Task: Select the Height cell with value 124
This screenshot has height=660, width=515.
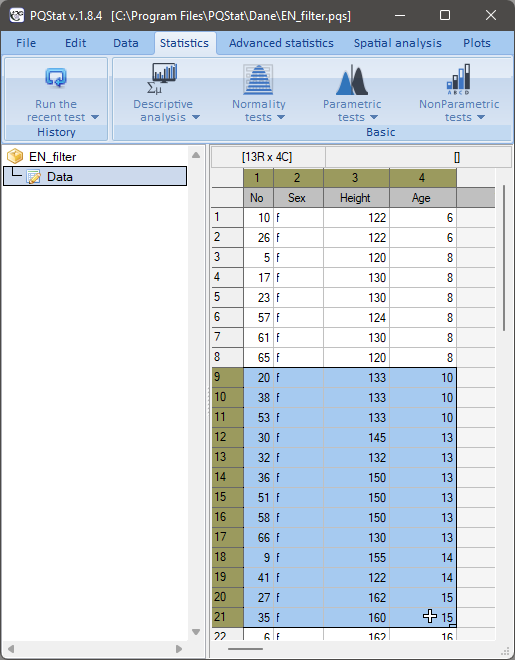Action: click(x=356, y=318)
